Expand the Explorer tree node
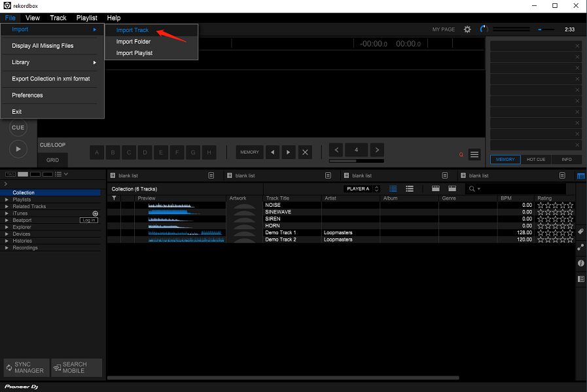 (x=7, y=227)
